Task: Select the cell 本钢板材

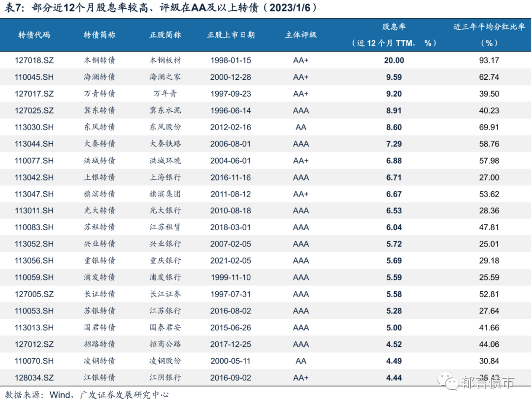Action: 165,61
